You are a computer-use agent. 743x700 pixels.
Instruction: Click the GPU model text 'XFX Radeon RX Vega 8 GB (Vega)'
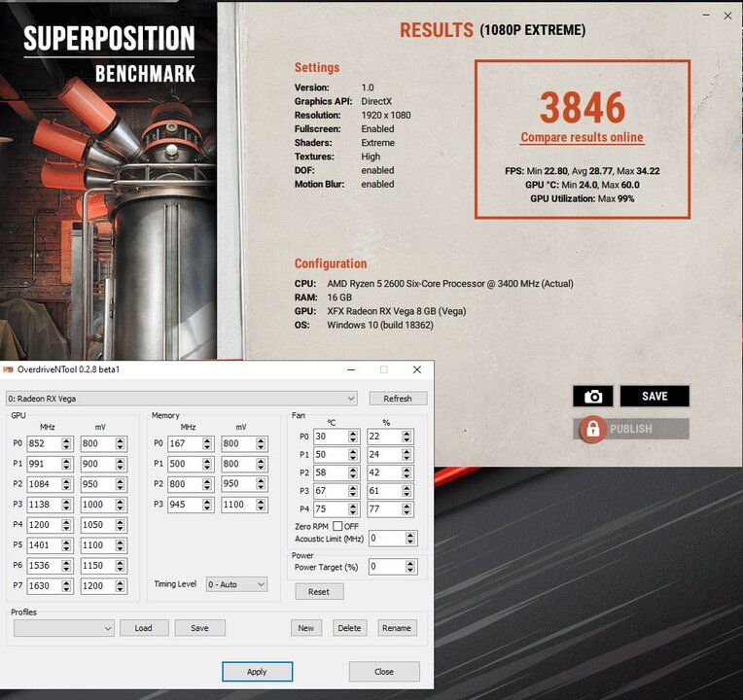click(397, 311)
